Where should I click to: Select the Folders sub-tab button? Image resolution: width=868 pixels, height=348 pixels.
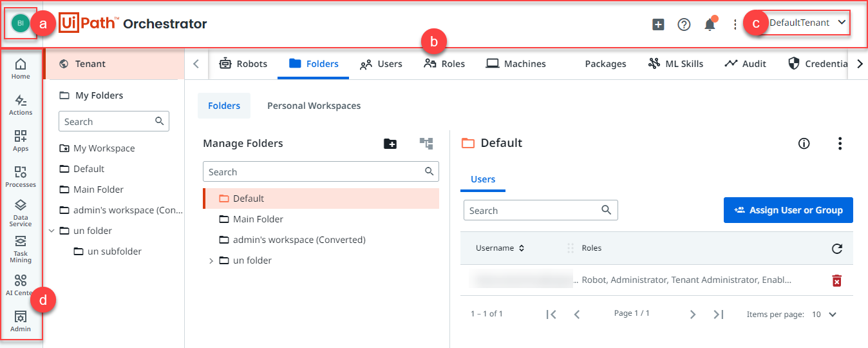[x=224, y=106]
